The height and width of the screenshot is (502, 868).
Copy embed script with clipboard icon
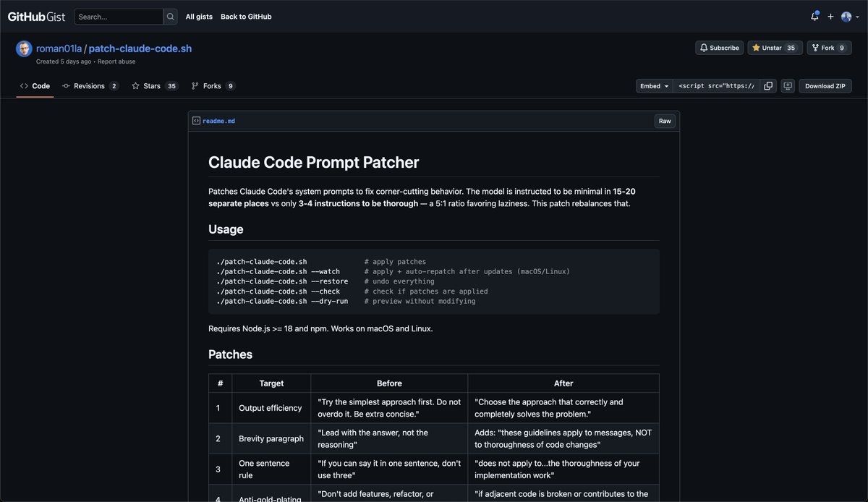point(768,86)
